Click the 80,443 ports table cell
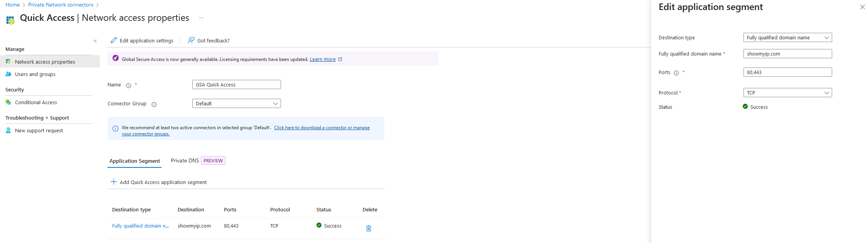The image size is (868, 243). 231,226
